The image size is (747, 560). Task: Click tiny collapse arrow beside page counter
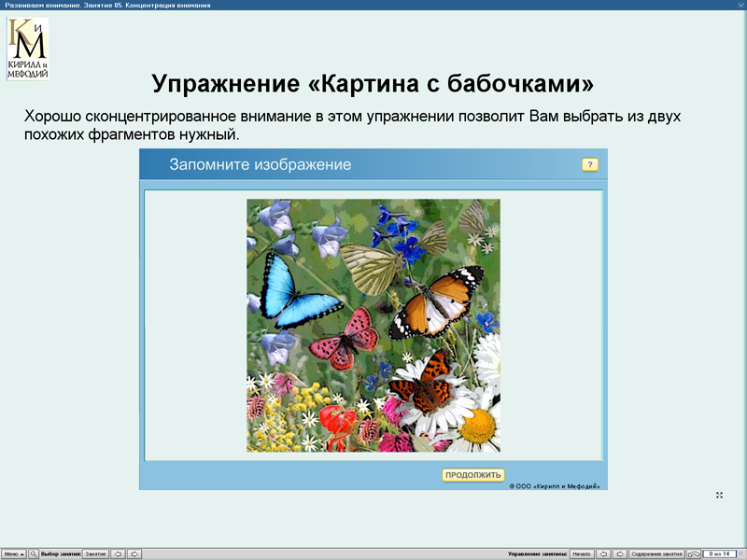click(x=740, y=553)
